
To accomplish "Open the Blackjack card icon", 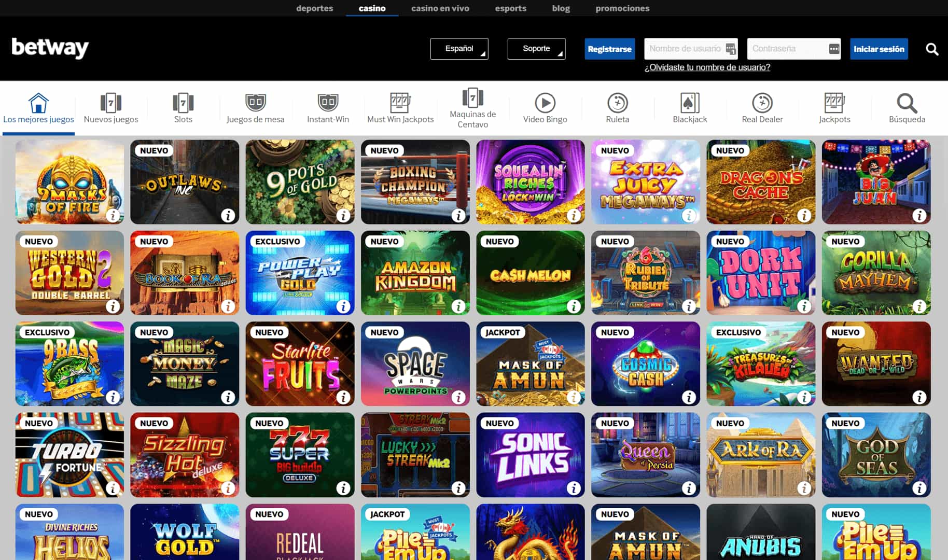I will (x=690, y=103).
